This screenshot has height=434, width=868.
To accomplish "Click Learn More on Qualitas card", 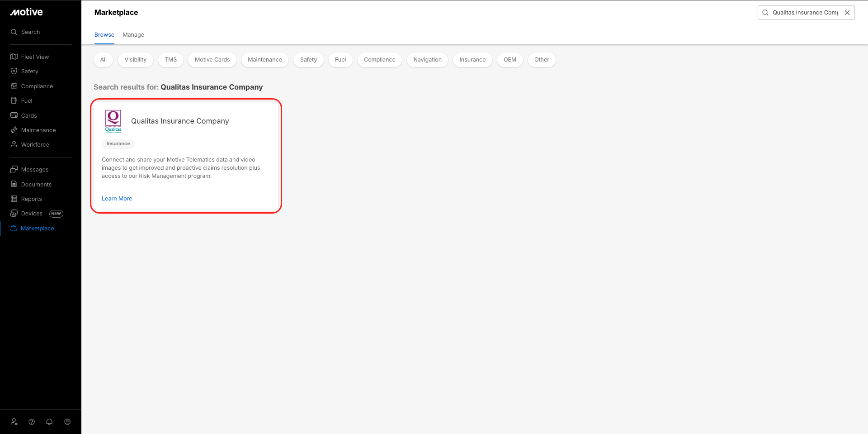I will pyautogui.click(x=117, y=199).
